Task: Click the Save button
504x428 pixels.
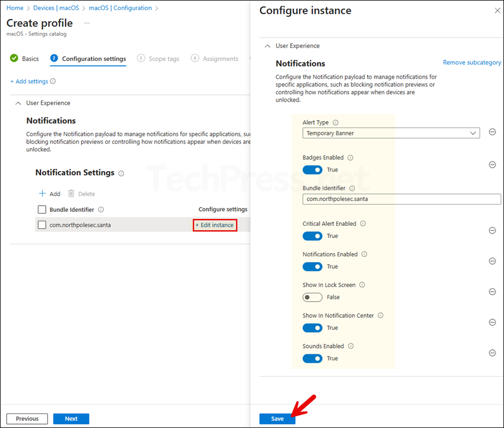Action: click(277, 419)
